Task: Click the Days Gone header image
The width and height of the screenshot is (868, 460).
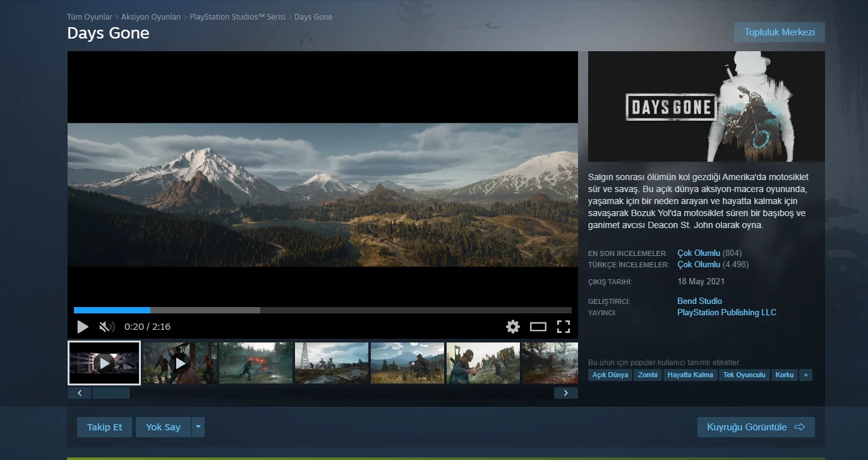Action: click(x=706, y=106)
